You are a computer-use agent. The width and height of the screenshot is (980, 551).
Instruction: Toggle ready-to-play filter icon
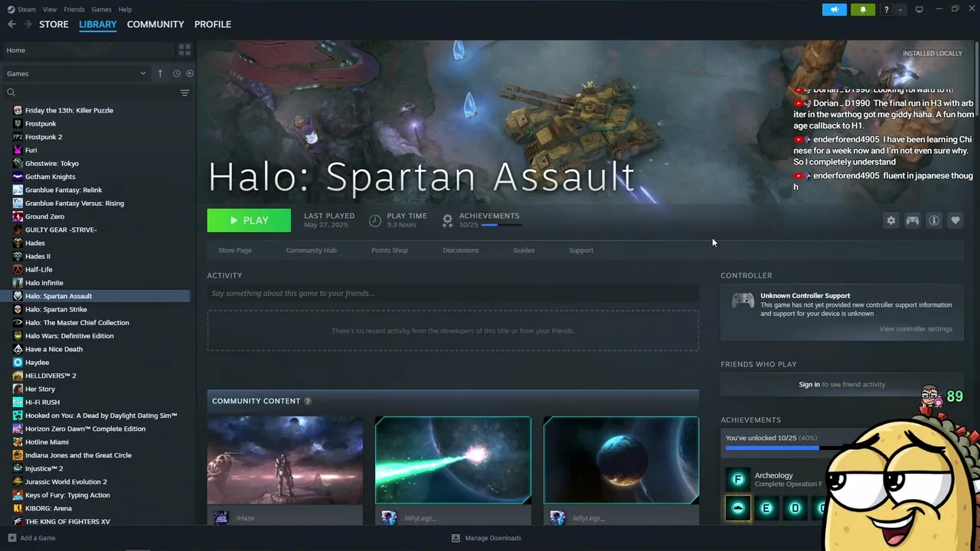coord(190,73)
